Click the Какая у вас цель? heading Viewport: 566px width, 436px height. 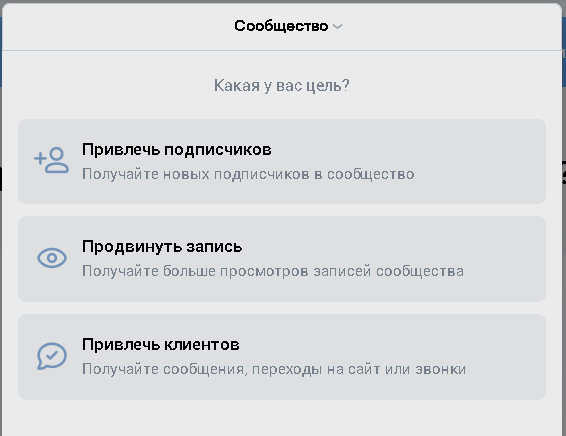(x=282, y=86)
